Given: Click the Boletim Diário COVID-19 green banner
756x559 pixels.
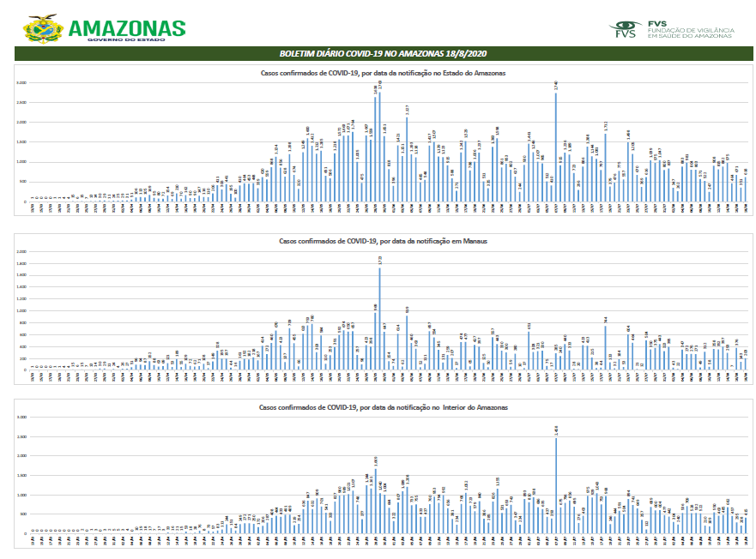Looking at the screenshot, I should 378,53.
